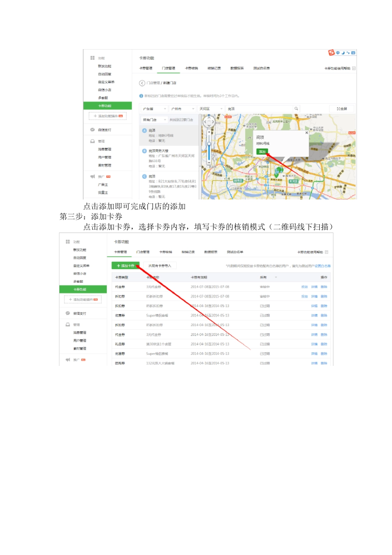This screenshot has height=555, width=392.
Task: Click the green 添加卡券 button
Action: tap(126, 266)
